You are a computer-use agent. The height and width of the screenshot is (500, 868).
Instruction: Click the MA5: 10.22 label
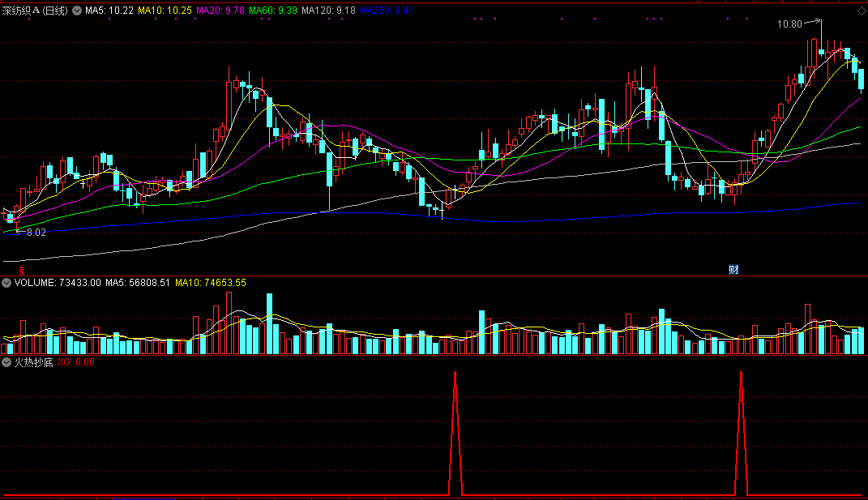(109, 11)
